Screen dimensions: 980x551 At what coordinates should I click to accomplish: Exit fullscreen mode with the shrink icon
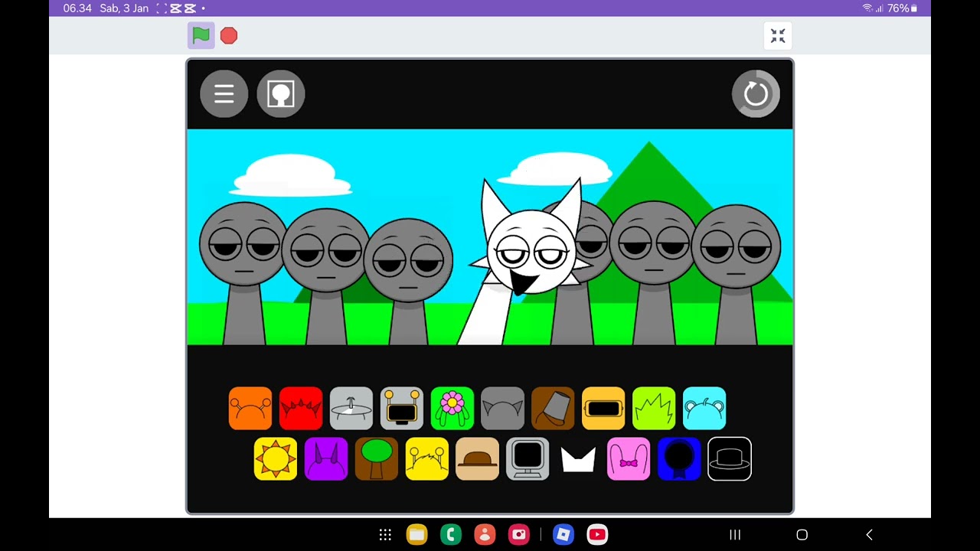tap(778, 36)
